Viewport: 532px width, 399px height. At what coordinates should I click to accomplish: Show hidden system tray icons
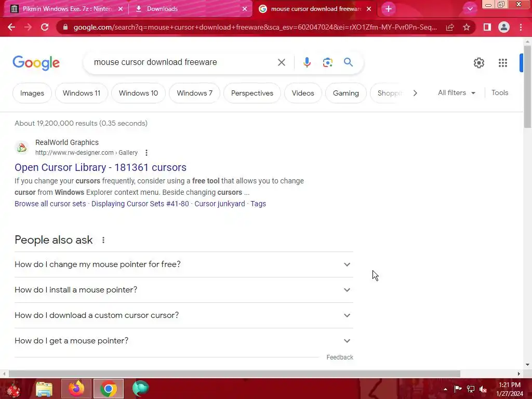(x=445, y=389)
